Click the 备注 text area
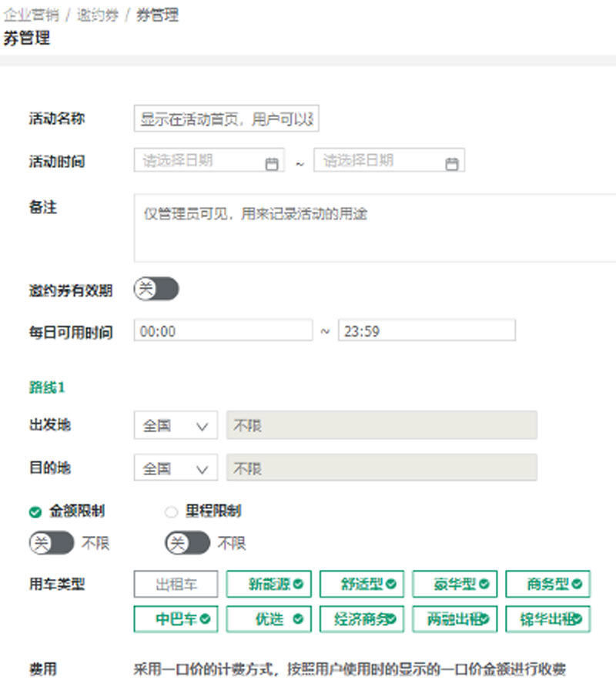The image size is (616, 687). 375,228
